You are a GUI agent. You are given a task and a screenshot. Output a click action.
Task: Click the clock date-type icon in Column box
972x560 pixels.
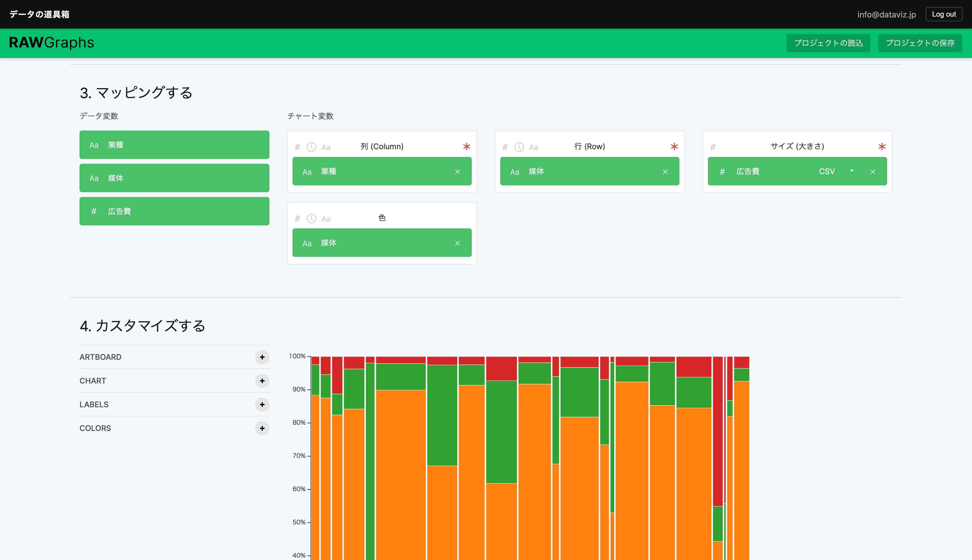coord(311,147)
